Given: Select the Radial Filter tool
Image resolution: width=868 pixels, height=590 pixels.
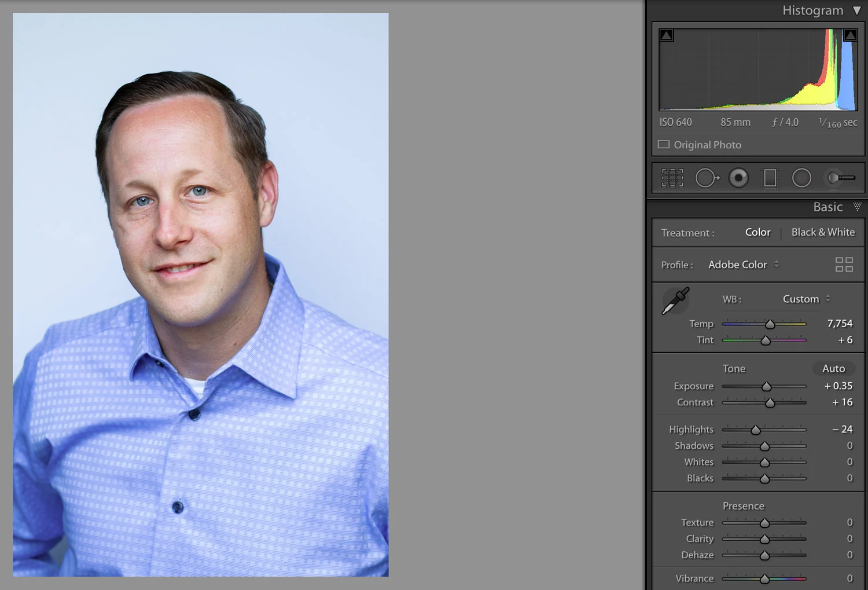Looking at the screenshot, I should coord(802,178).
